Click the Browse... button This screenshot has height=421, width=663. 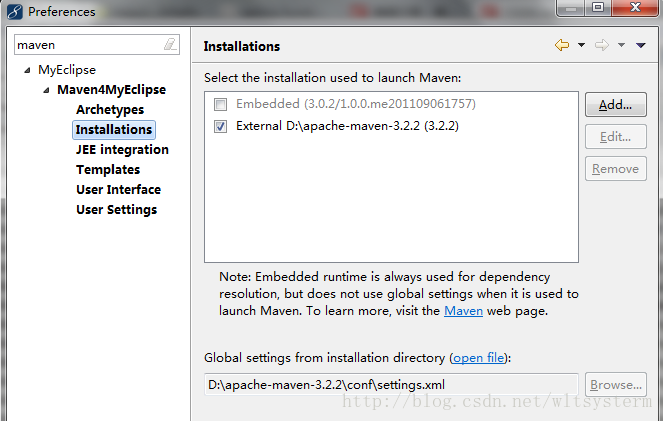(616, 385)
